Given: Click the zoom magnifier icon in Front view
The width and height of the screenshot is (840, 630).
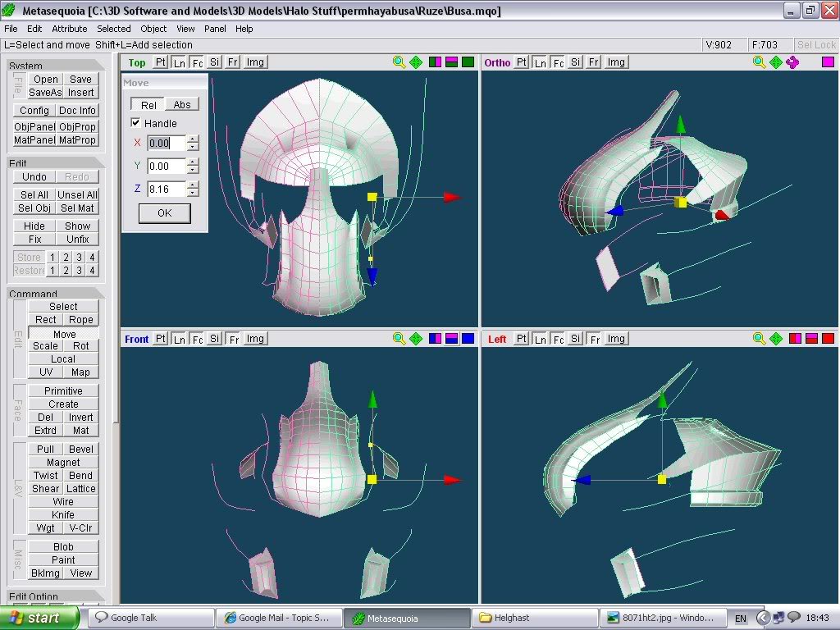Looking at the screenshot, I should point(399,339).
